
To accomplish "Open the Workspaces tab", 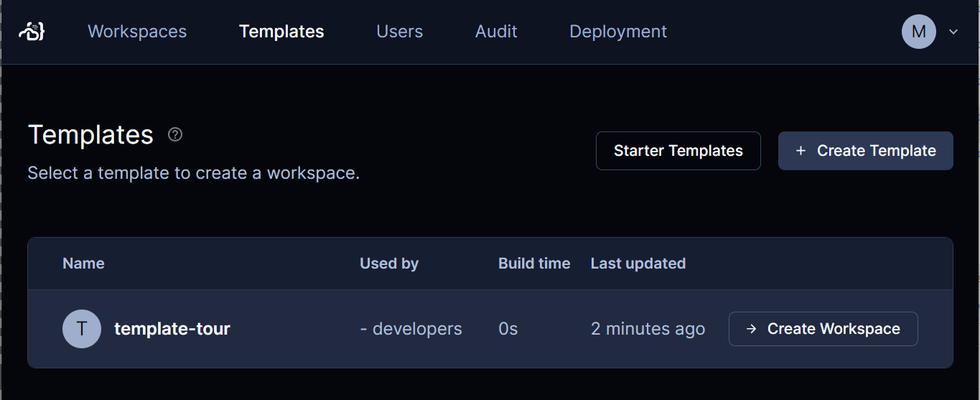I will pos(137,32).
